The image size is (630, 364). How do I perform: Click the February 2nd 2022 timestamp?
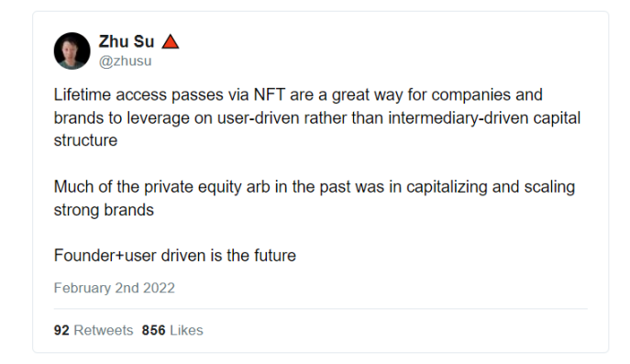coord(115,288)
